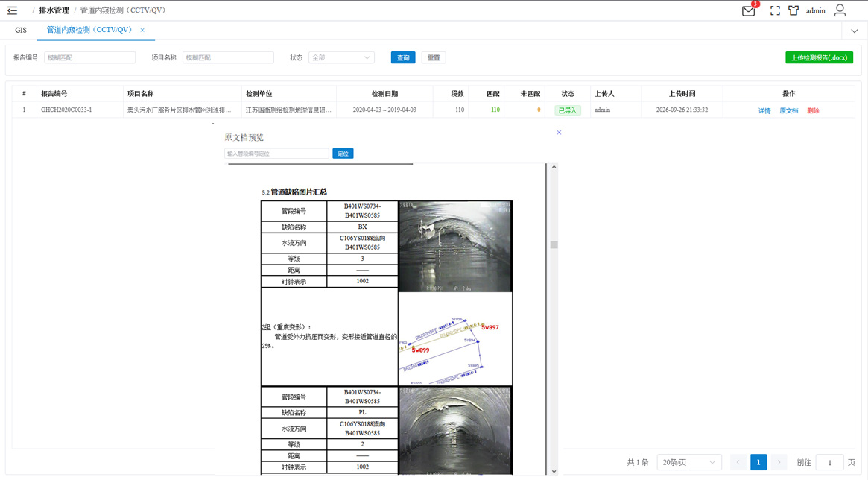Image resolution: width=868 pixels, height=480 pixels.
Task: Click the PL defect pipe photo
Action: (455, 431)
